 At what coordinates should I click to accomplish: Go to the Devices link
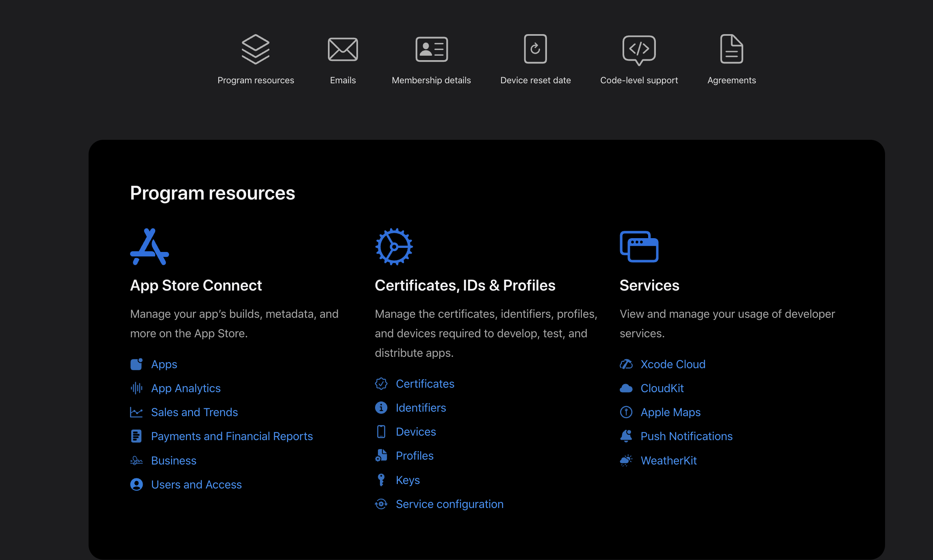point(416,432)
